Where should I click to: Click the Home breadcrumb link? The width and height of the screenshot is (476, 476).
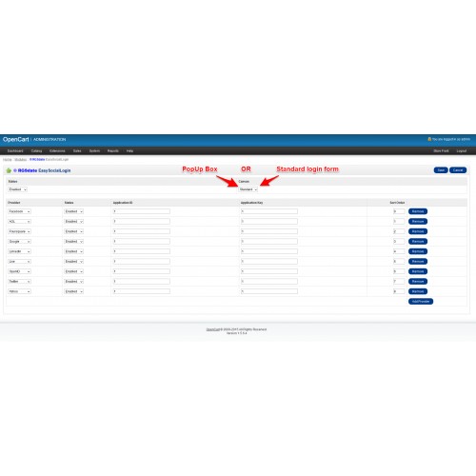[x=8, y=160]
